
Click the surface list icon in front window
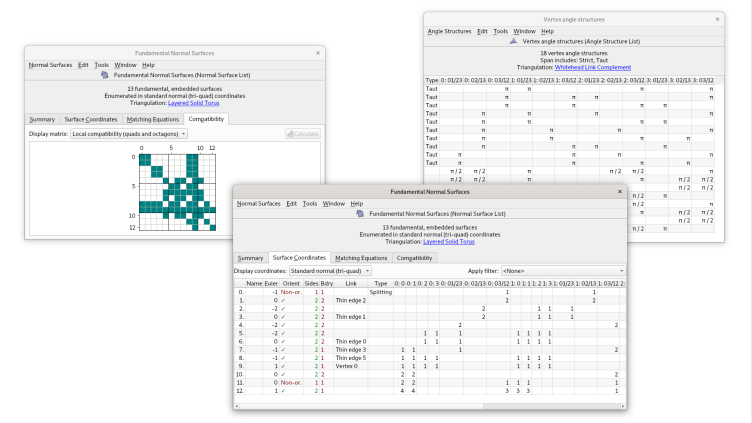[x=360, y=213]
